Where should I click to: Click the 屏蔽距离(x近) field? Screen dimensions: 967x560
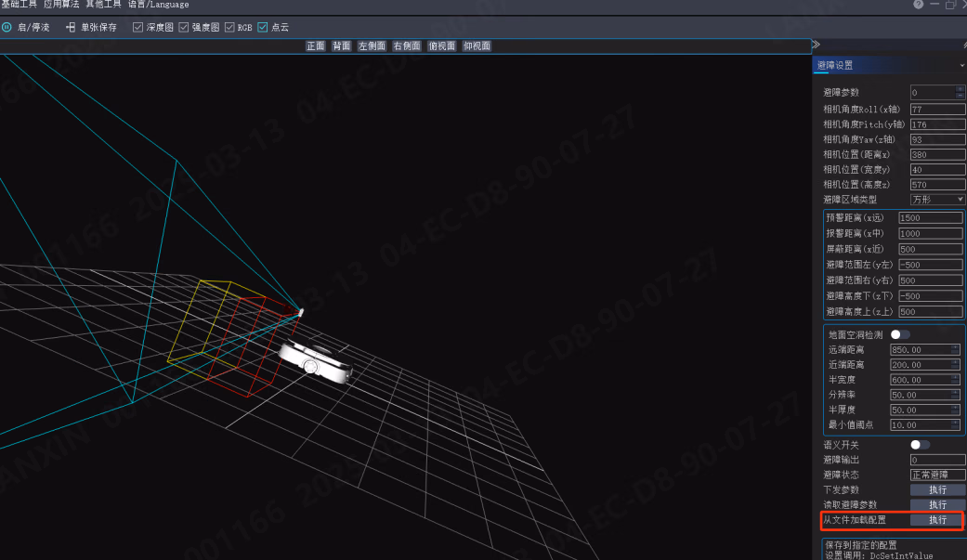click(930, 249)
